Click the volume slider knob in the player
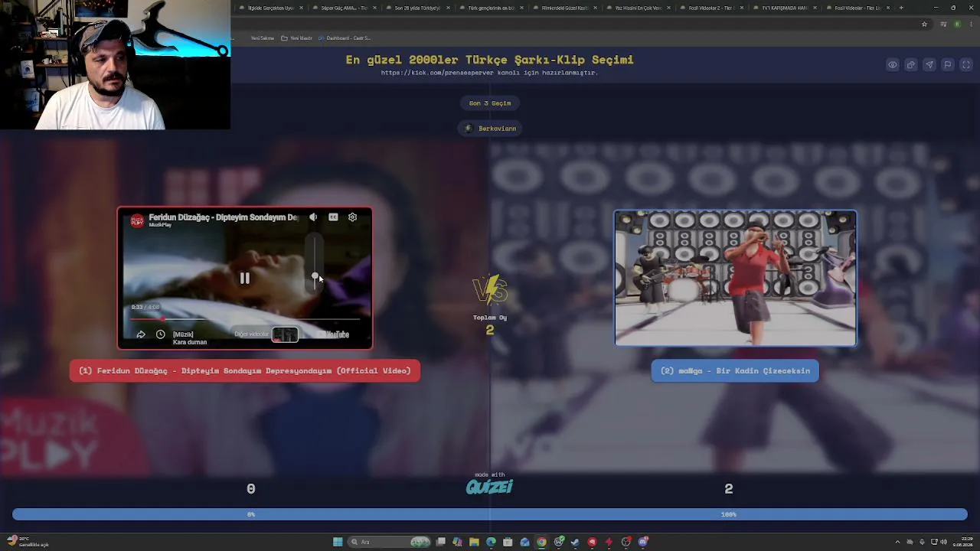The image size is (980, 551). tap(315, 276)
